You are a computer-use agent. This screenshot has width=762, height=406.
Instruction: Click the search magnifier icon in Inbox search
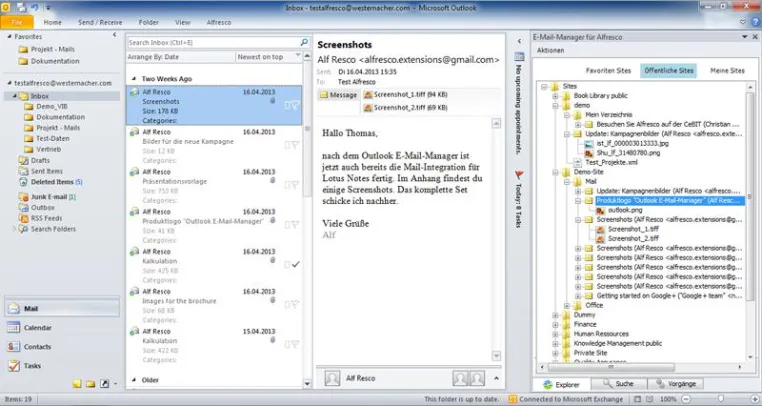(304, 42)
